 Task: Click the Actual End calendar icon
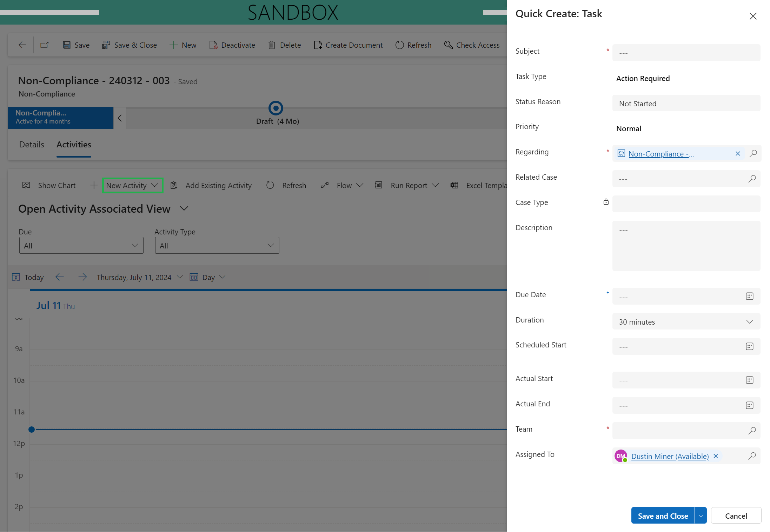749,405
